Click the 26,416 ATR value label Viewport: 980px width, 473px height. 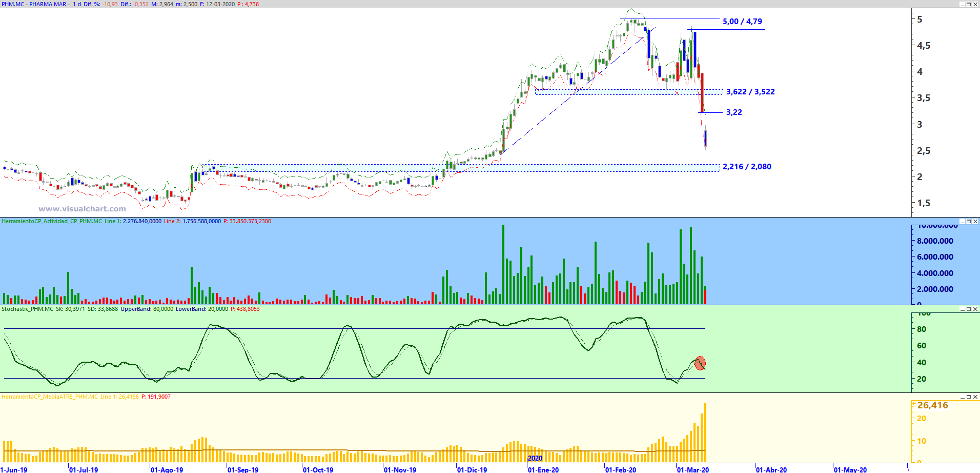[x=932, y=405]
